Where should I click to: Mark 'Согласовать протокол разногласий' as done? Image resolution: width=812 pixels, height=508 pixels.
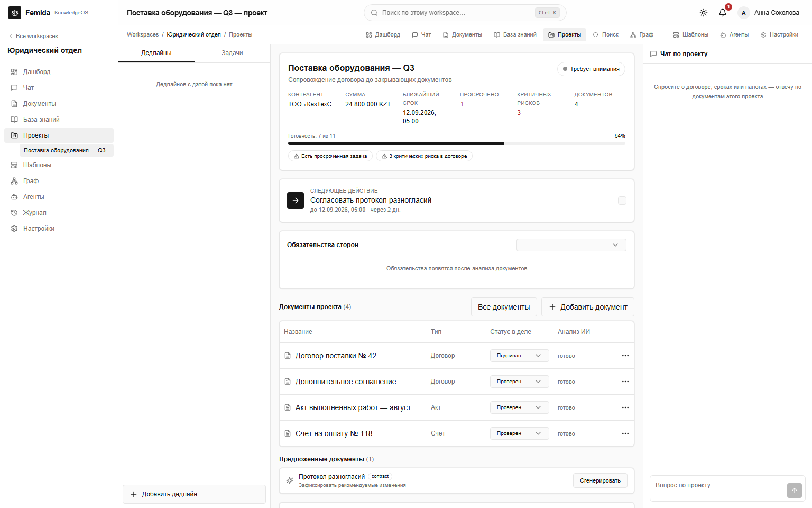point(622,201)
